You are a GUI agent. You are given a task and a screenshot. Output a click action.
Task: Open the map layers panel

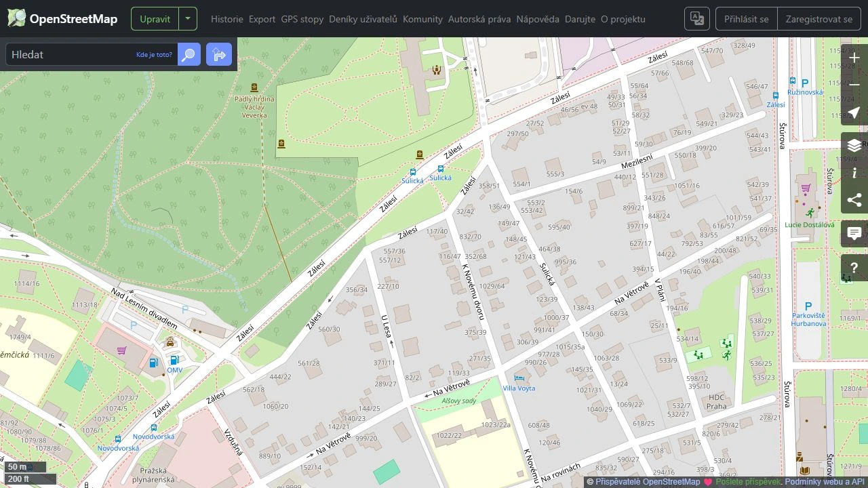tap(854, 146)
